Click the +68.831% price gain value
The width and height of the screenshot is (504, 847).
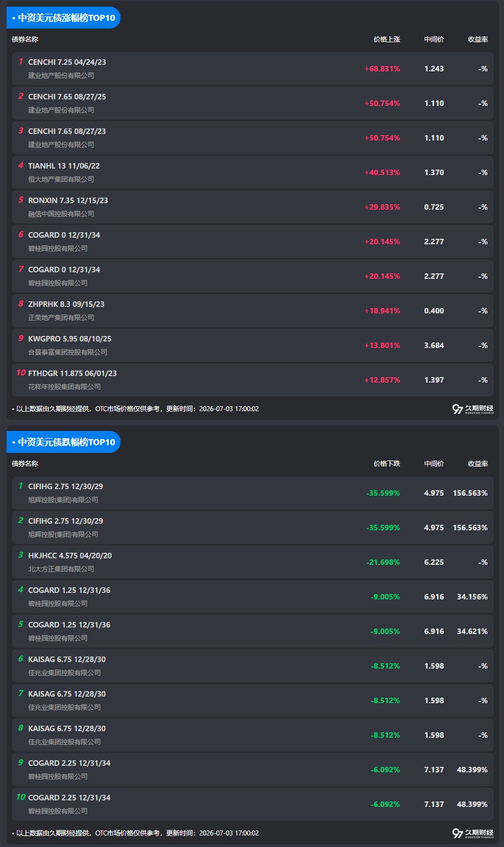382,69
